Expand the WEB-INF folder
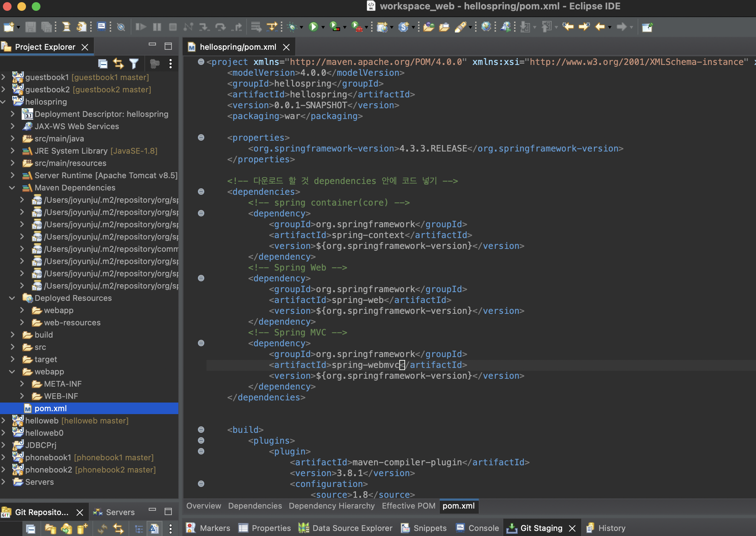This screenshot has height=536, width=756. tap(22, 396)
